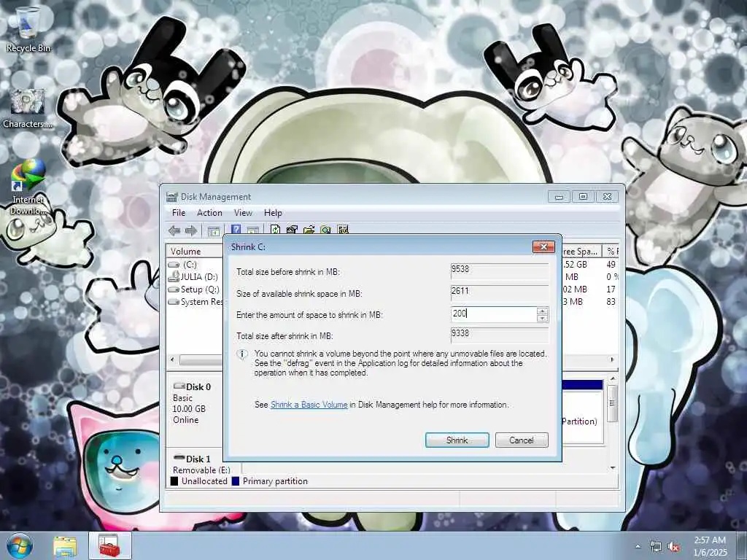Select the JULIA (D:) disc icon
This screenshot has height=560, width=747.
174,276
